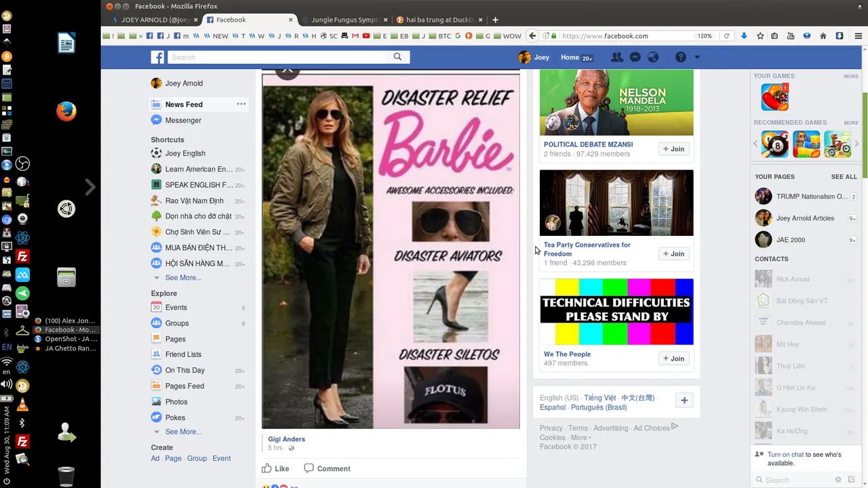Screen dimensions: 868x488
Task: Open Joey Arnold Articles page
Action: [805, 218]
